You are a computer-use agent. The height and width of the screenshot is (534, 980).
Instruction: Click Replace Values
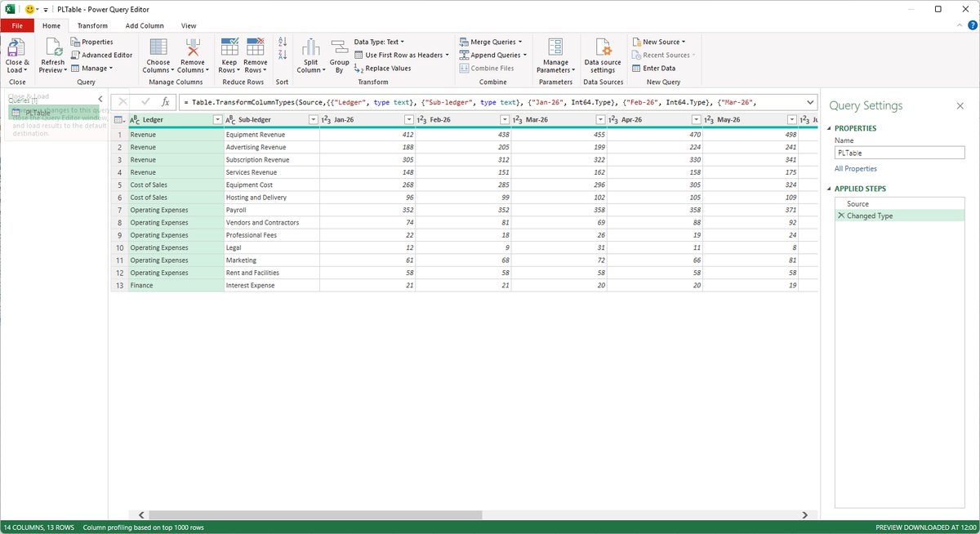pyautogui.click(x=382, y=68)
